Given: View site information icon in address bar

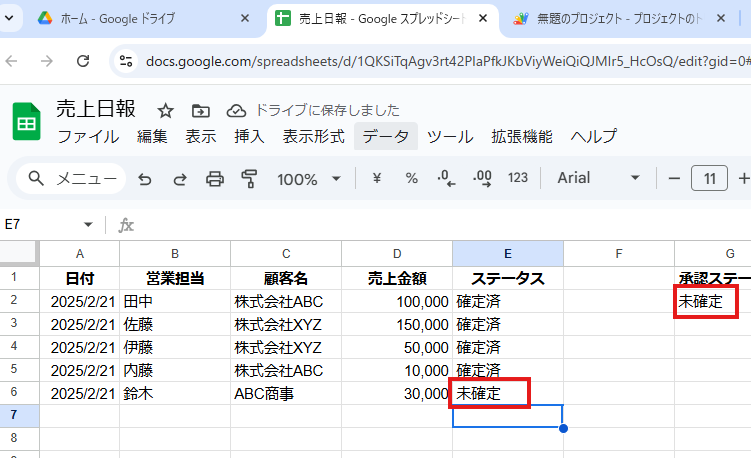Looking at the screenshot, I should point(126,61).
